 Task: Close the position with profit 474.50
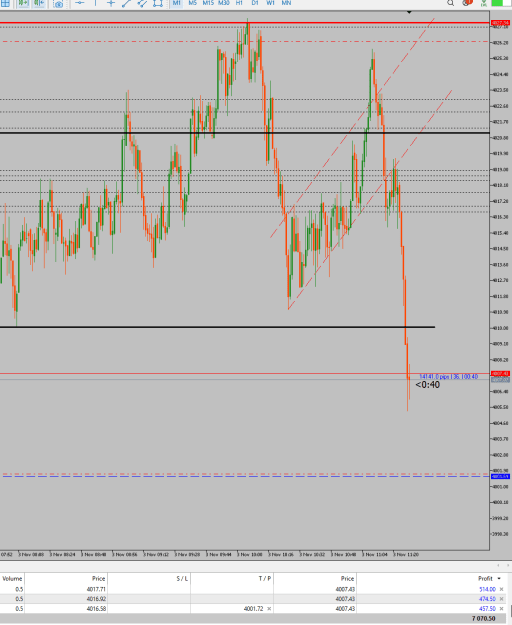pyautogui.click(x=501, y=599)
